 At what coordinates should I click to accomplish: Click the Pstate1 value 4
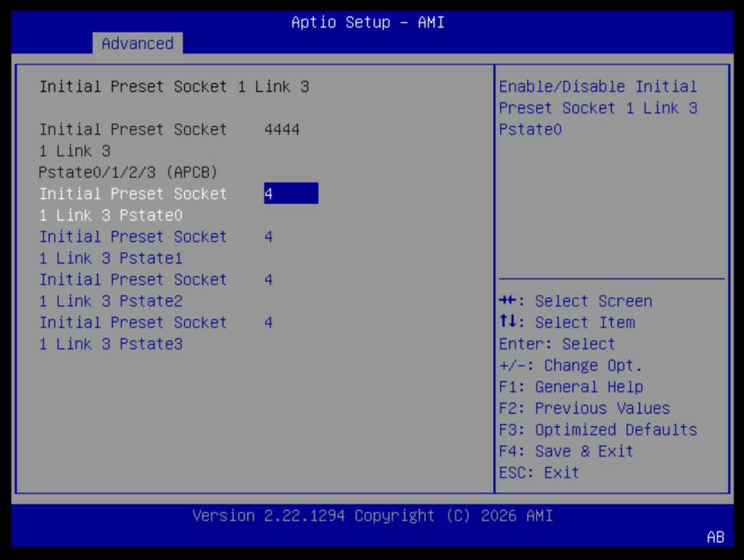pos(268,236)
